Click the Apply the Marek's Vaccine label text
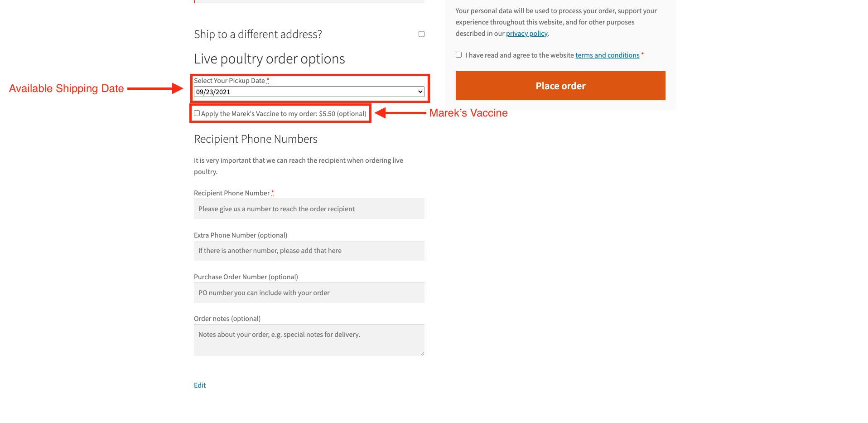 click(x=284, y=114)
